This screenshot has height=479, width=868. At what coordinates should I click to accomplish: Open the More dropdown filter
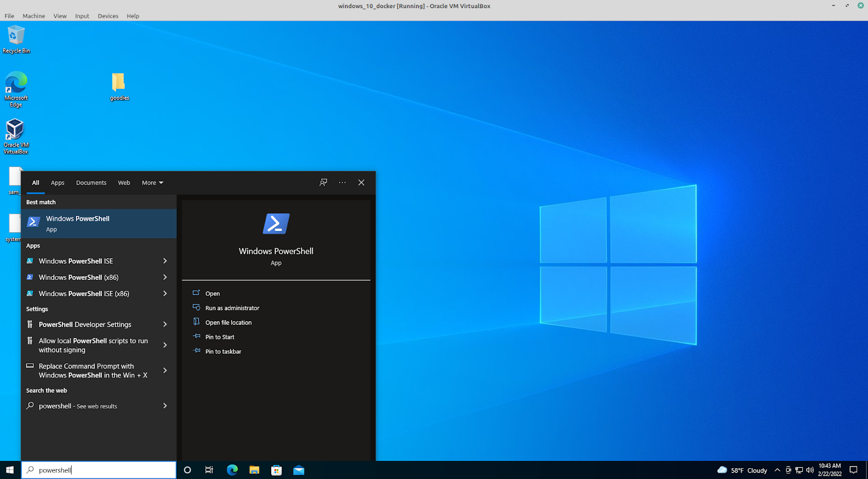click(x=152, y=183)
